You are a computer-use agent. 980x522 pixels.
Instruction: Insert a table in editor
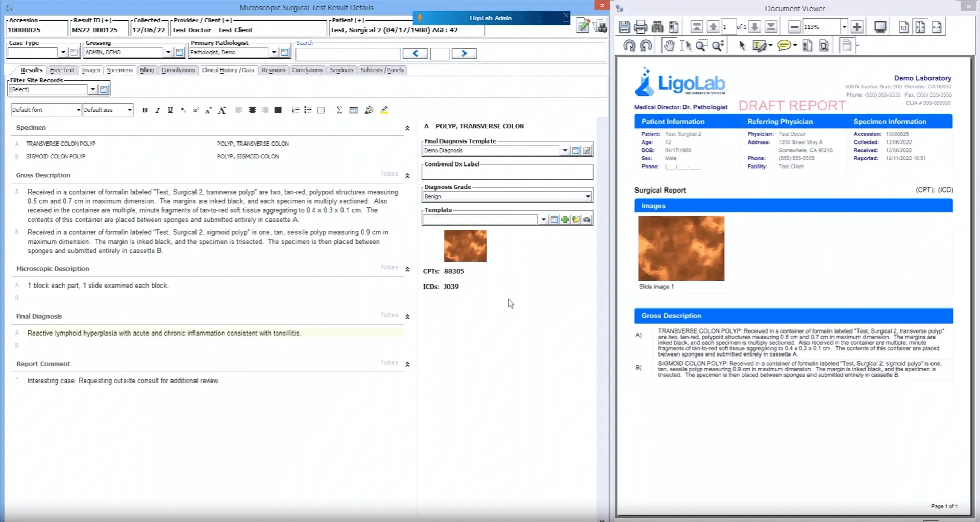coord(353,110)
